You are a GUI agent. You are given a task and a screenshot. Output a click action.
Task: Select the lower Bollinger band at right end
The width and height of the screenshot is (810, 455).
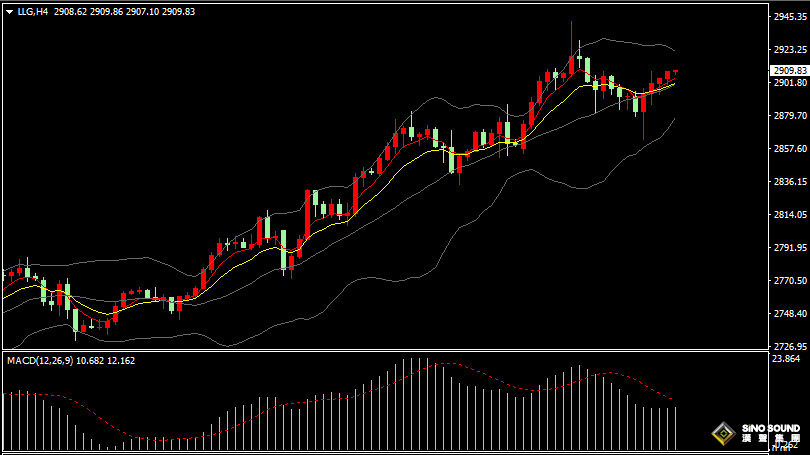point(672,121)
